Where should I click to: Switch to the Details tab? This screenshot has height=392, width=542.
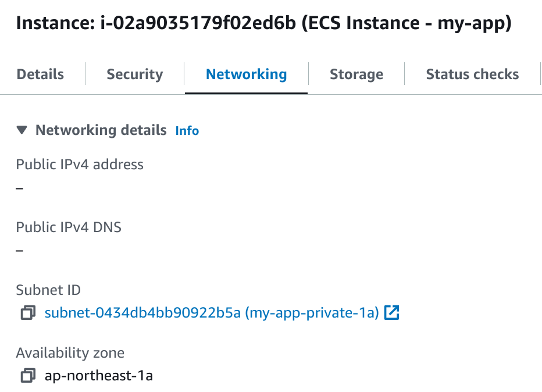point(40,74)
